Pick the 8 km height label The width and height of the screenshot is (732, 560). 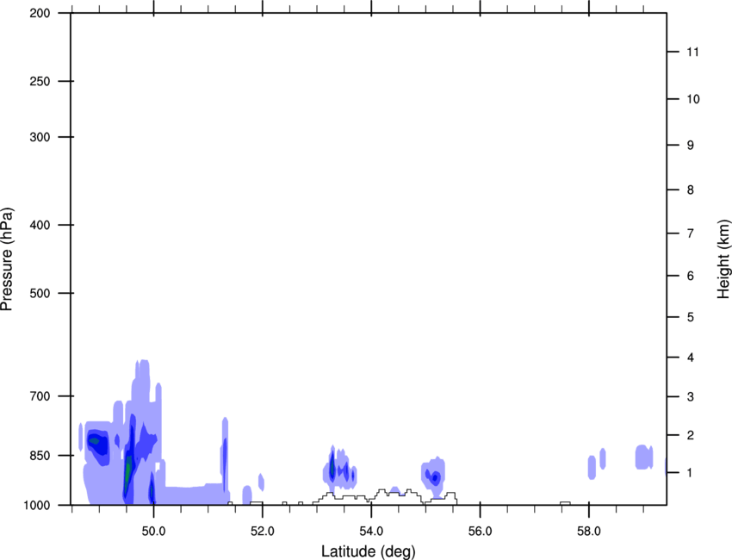(690, 190)
